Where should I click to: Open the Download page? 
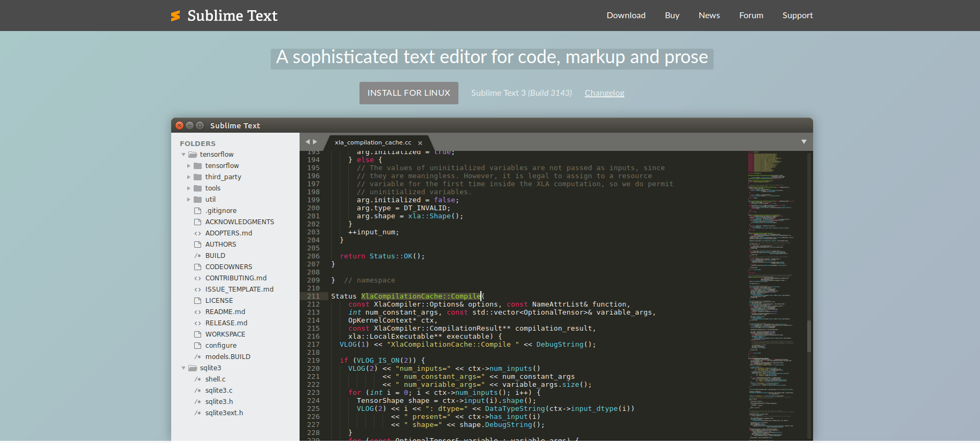click(x=626, y=16)
